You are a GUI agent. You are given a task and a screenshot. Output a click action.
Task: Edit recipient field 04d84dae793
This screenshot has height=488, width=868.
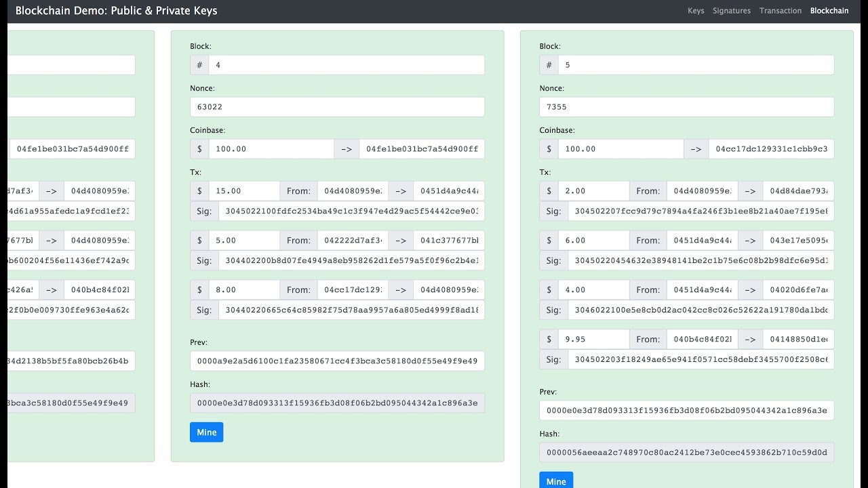[x=798, y=191]
